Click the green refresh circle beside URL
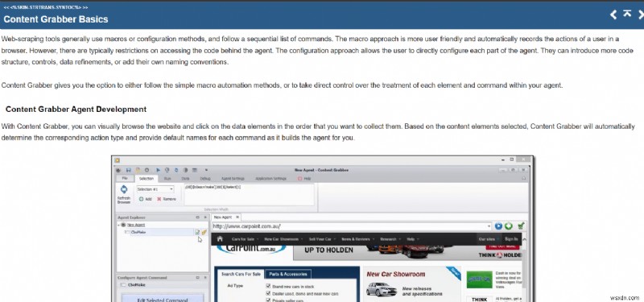644x302 pixels. click(509, 226)
